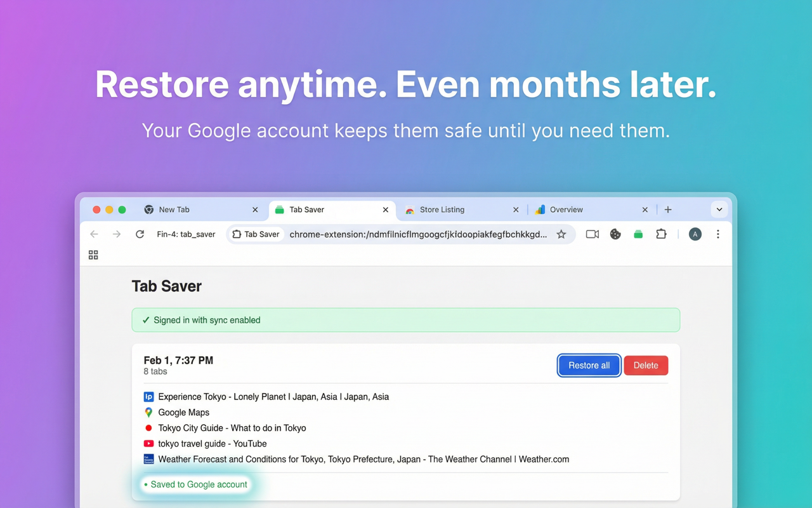Click the Restore all button
Viewport: 812px width, 508px height.
point(589,365)
